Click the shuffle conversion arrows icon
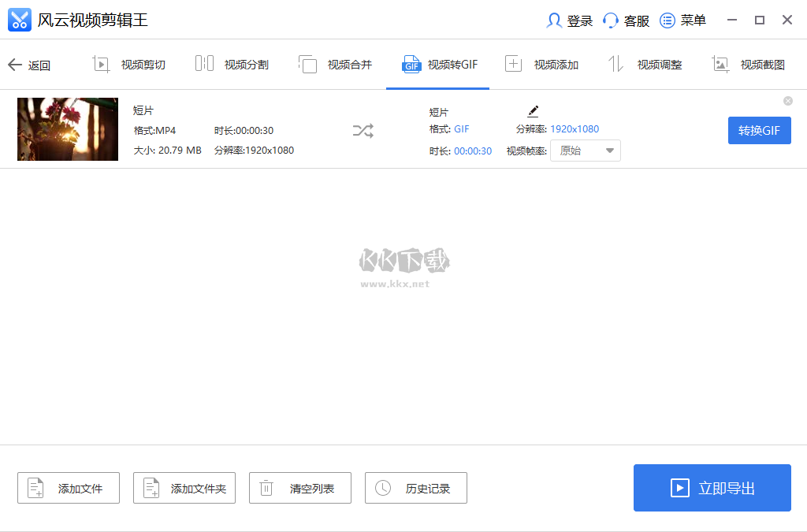807x532 pixels. coord(363,130)
